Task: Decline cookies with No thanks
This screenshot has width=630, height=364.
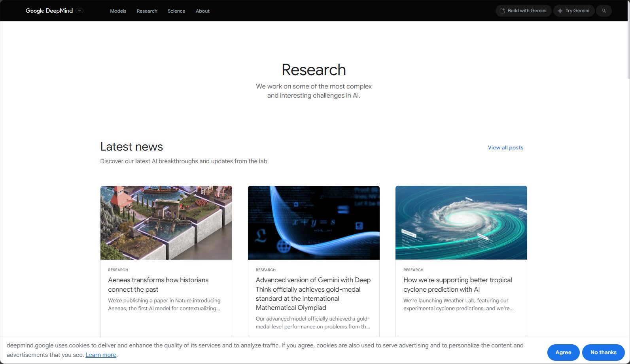Action: [603, 352]
